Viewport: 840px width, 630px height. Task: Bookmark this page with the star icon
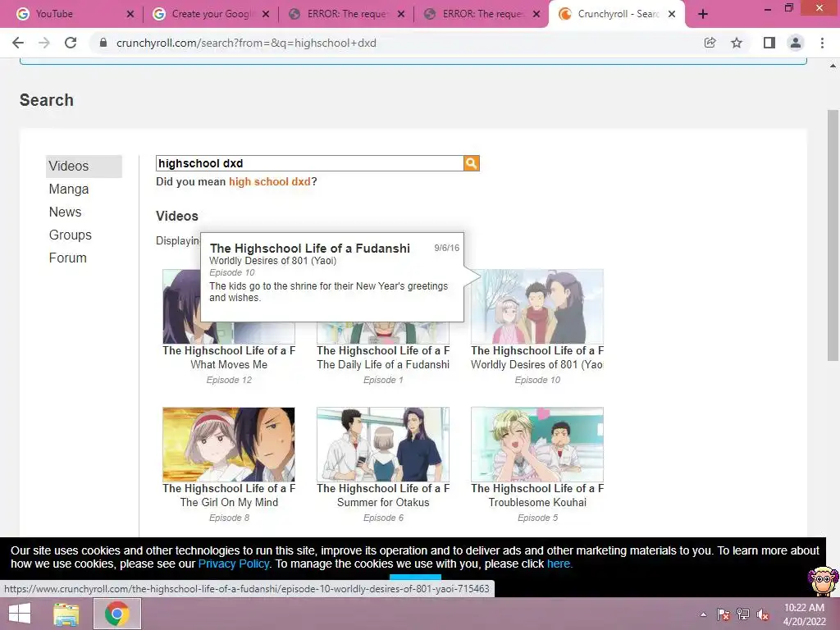tap(737, 43)
